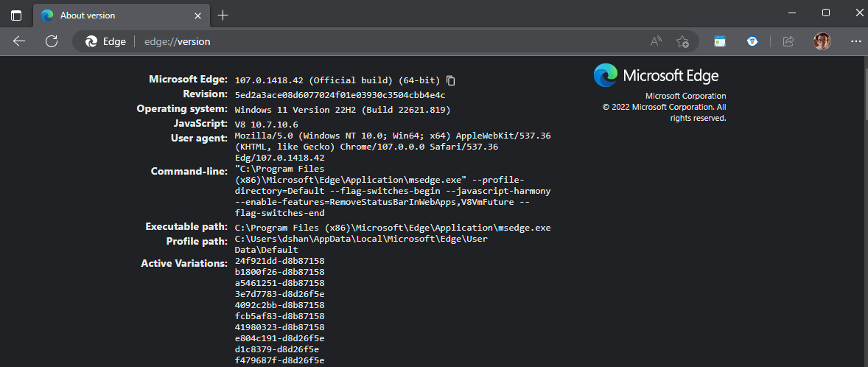Go back with the back arrow
Image resolution: width=868 pixels, height=367 pixels.
[19, 41]
